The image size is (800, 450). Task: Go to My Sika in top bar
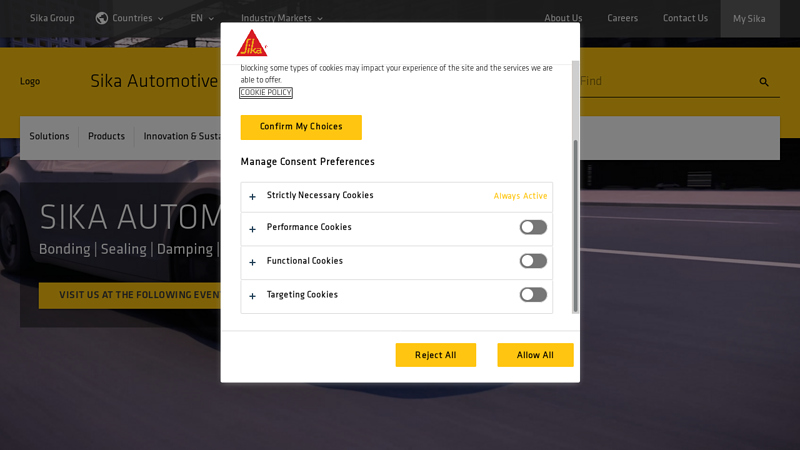coord(749,18)
